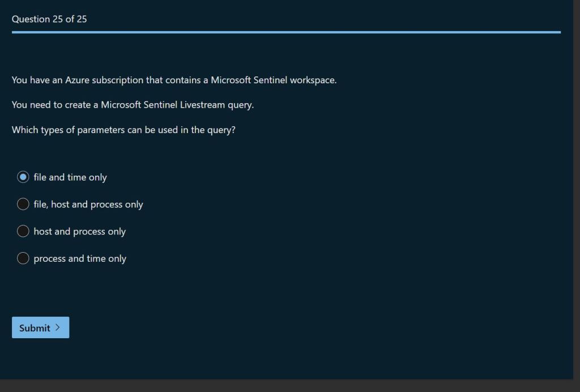Click the "host and process only" answer text
580x392 pixels.
coord(80,232)
